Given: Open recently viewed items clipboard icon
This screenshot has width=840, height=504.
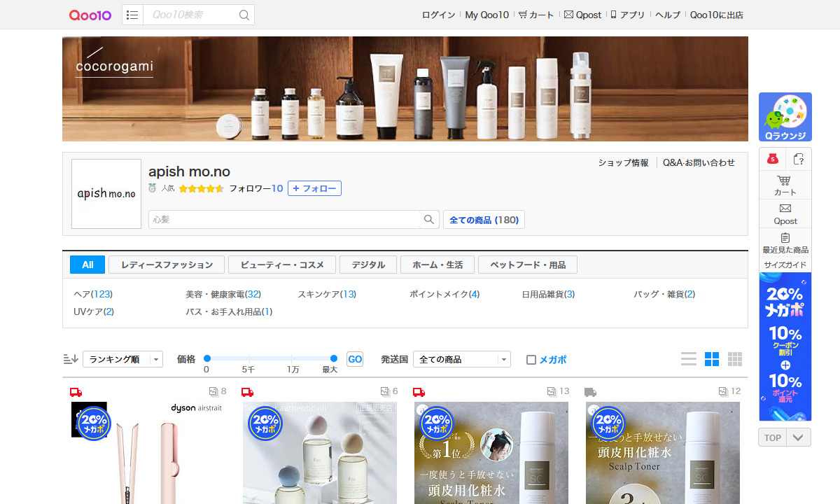Looking at the screenshot, I should 785,238.
